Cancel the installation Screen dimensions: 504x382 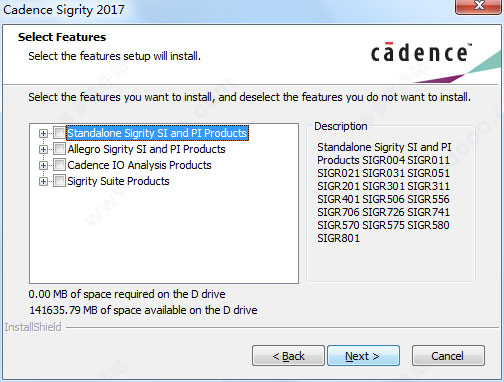[448, 356]
